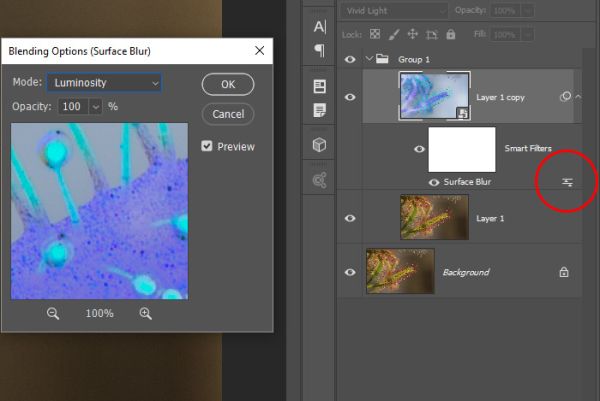The height and width of the screenshot is (401, 600).
Task: Click the OK button
Action: coord(228,84)
